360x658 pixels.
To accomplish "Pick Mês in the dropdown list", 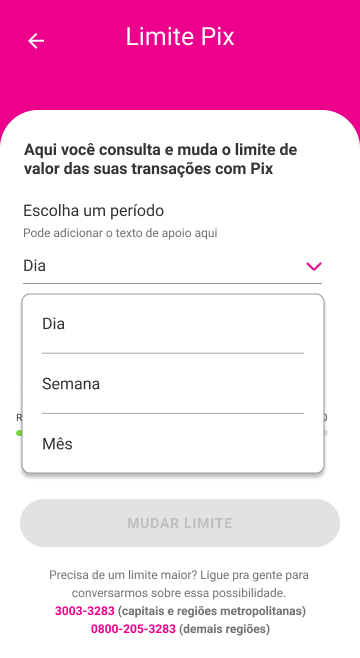I will click(173, 444).
